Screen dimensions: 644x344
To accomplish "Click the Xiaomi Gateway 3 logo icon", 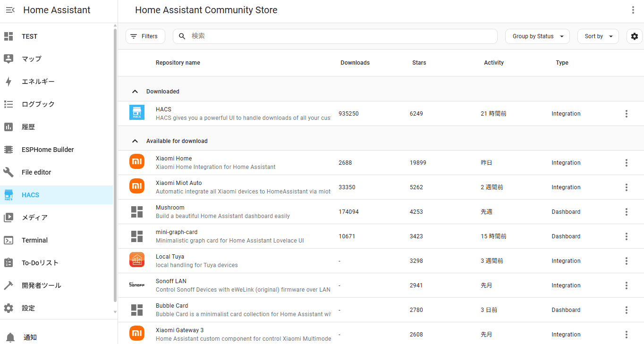I will 137,333.
